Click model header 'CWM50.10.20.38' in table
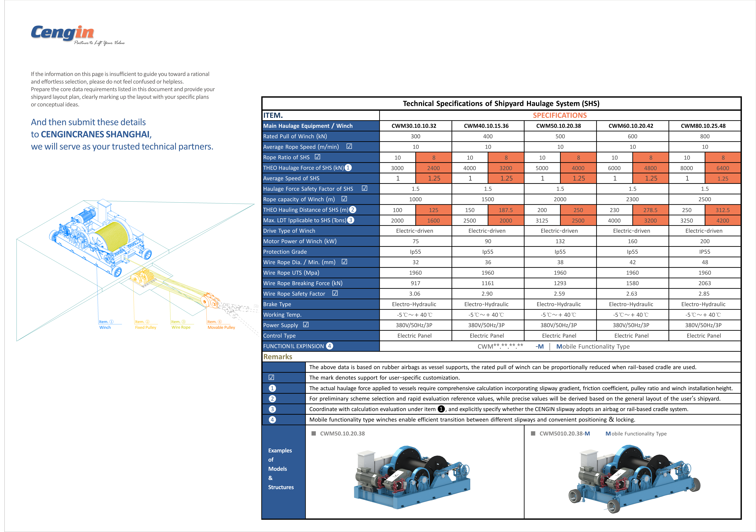 pos(559,126)
